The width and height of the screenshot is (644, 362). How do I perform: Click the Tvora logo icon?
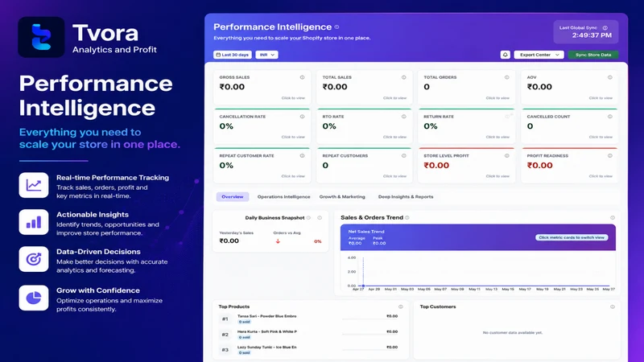pyautogui.click(x=41, y=37)
